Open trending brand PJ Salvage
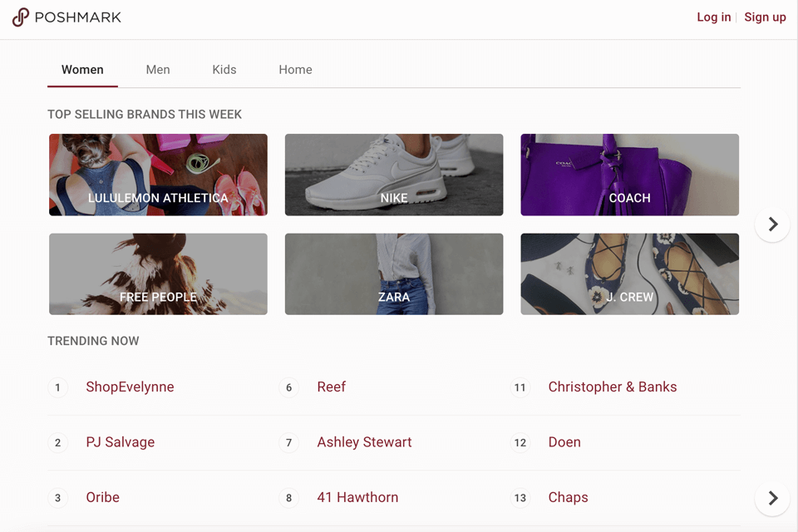This screenshot has height=532, width=798. (x=120, y=442)
